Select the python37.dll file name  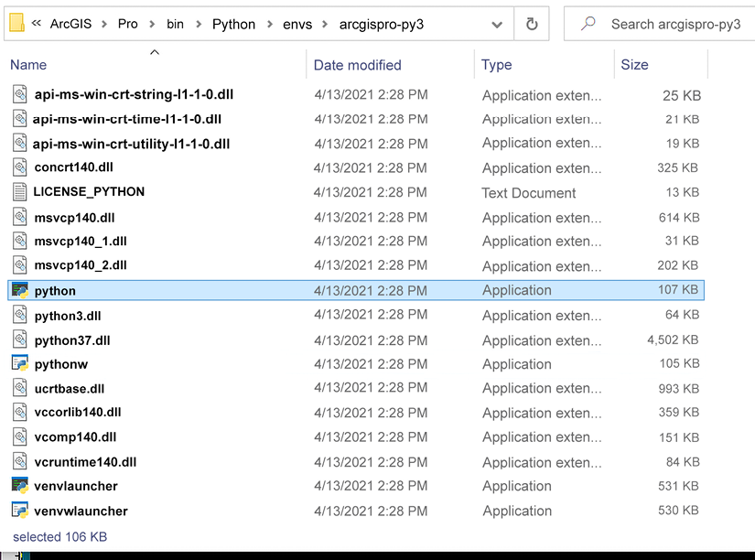tap(72, 340)
